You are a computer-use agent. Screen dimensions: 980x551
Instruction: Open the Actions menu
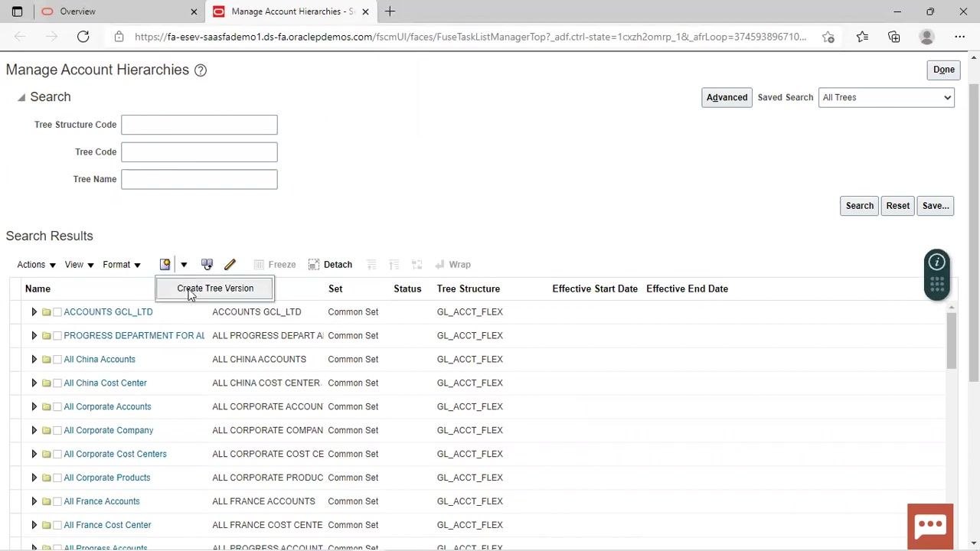pos(37,265)
